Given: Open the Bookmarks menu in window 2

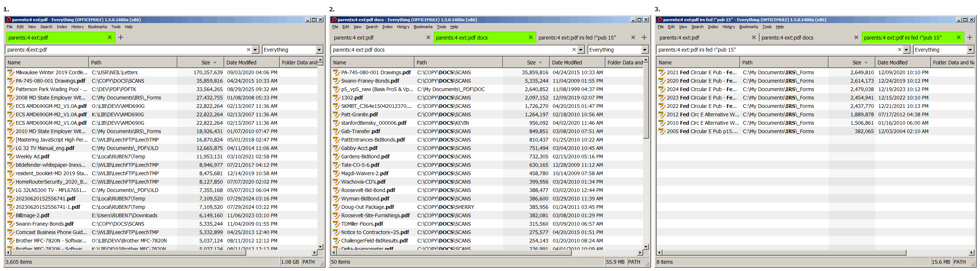Looking at the screenshot, I should pos(423,27).
